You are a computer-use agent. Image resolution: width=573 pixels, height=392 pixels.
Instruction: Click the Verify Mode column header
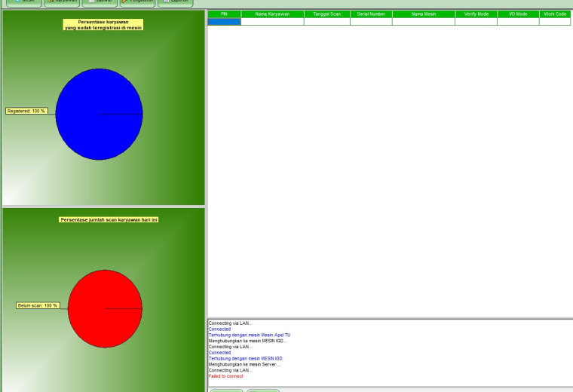point(476,14)
